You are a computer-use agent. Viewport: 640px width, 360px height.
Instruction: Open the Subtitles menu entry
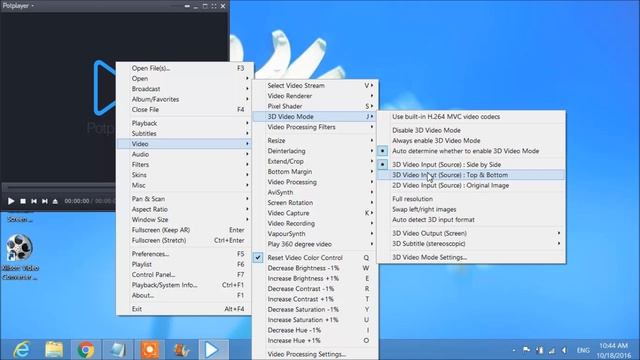point(185,133)
